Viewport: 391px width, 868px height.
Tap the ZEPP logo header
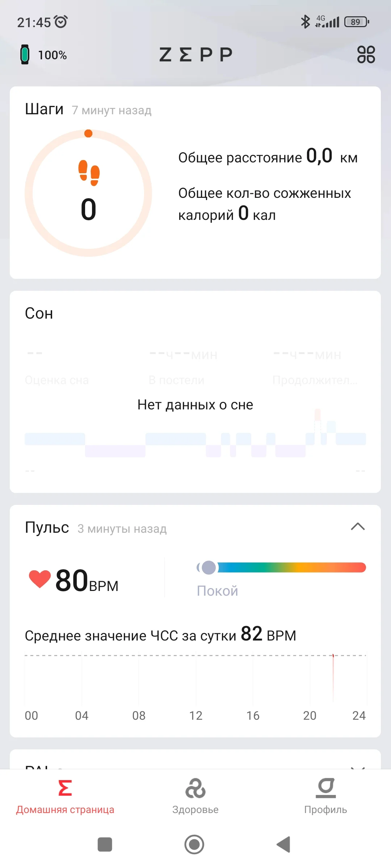pyautogui.click(x=195, y=55)
